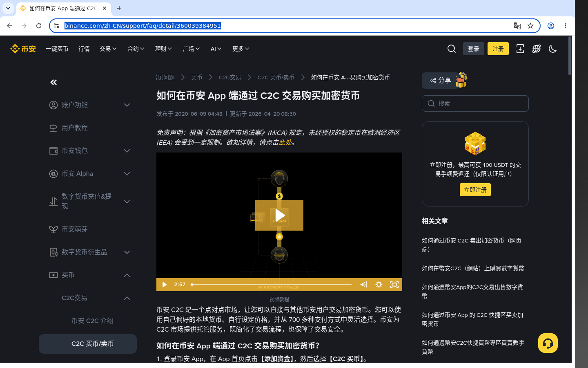Click the 数字货币衍生品 icon
Image resolution: width=588 pixels, height=368 pixels.
coord(53,252)
